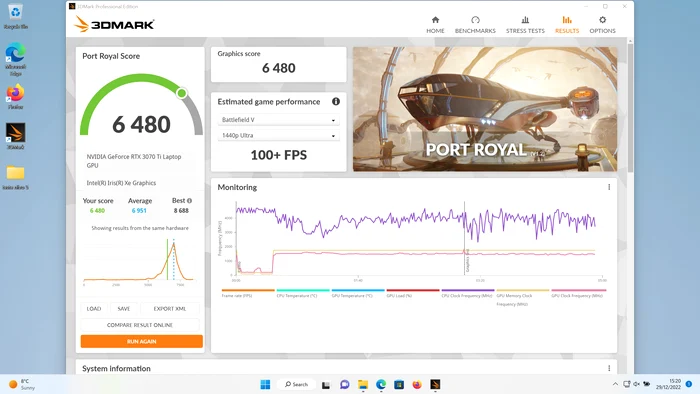This screenshot has width=700, height=394.
Task: Expand the 1440p Ultra resolution dropdown
Action: click(x=278, y=135)
